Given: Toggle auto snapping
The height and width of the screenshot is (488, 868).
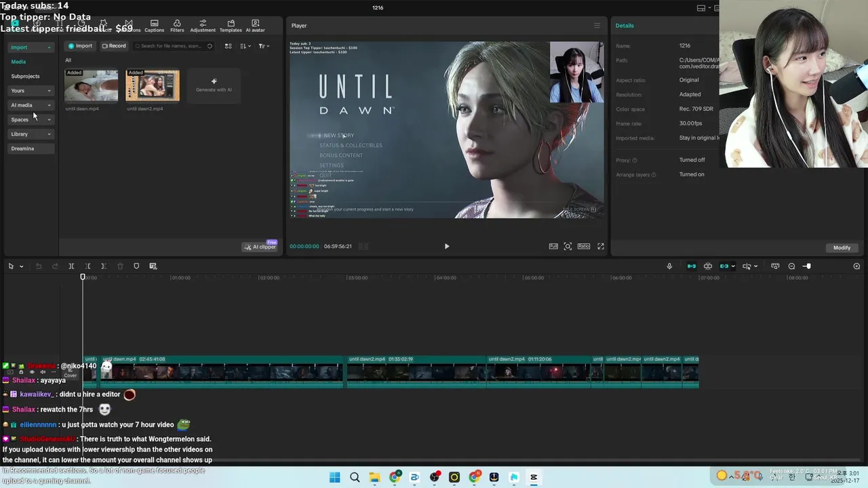Looking at the screenshot, I should 707,266.
